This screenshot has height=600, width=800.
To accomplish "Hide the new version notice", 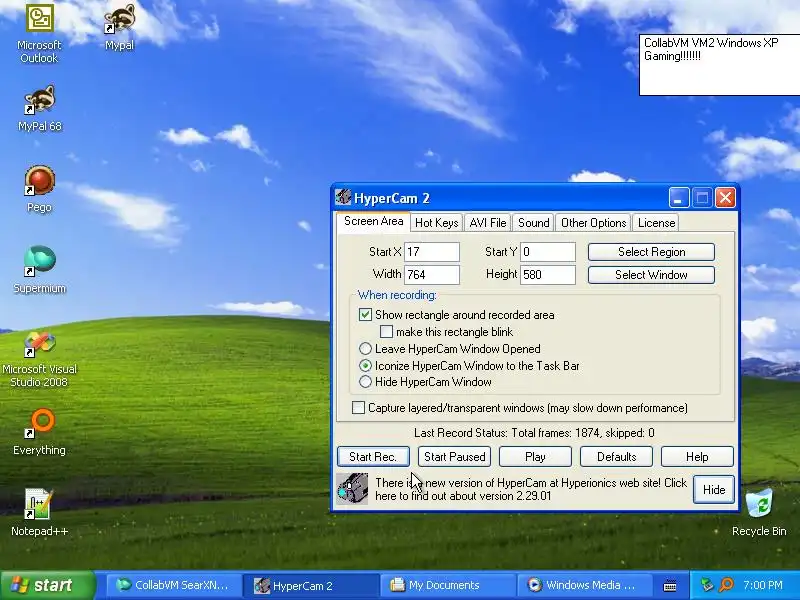I will click(714, 489).
